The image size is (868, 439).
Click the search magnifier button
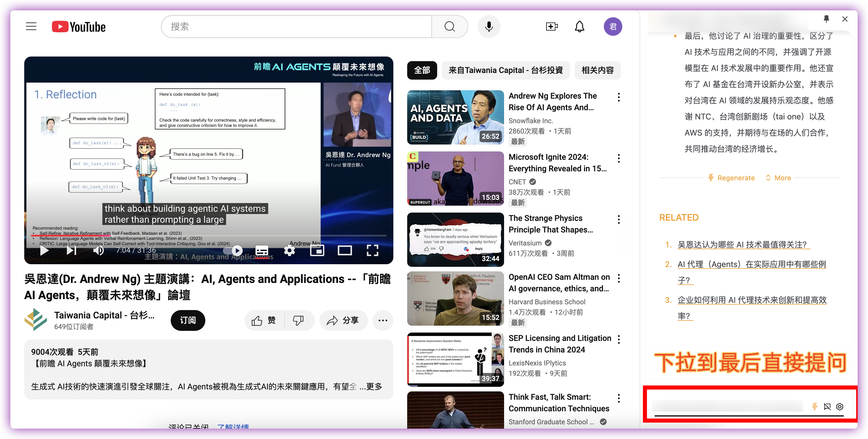449,27
